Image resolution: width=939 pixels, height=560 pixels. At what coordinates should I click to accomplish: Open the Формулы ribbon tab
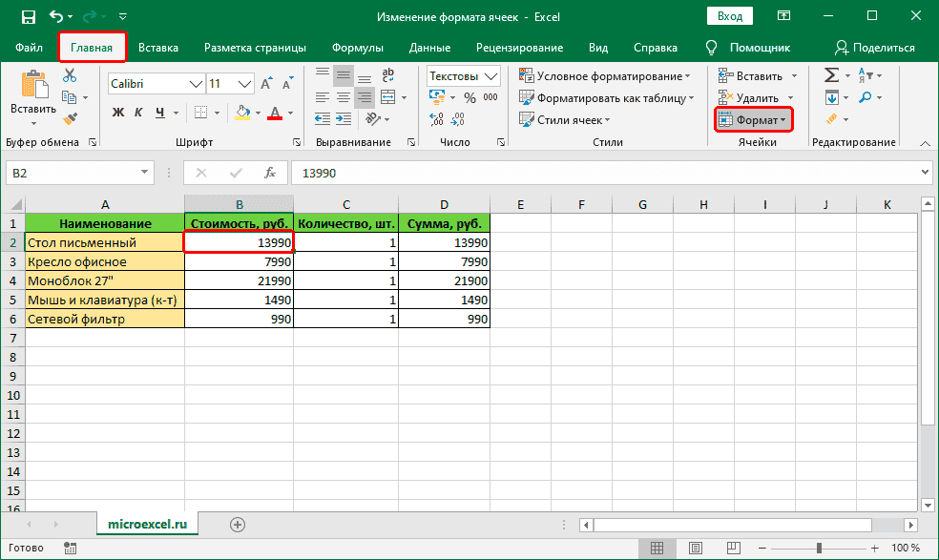[358, 48]
